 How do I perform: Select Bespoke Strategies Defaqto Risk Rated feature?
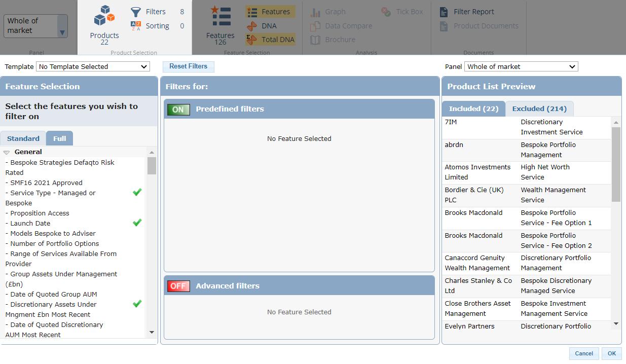point(60,167)
